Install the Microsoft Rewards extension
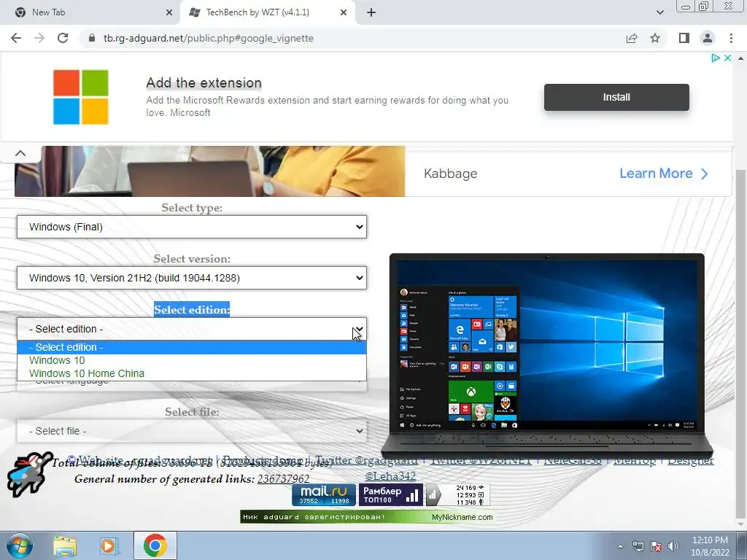Image resolution: width=747 pixels, height=560 pixels. tap(616, 97)
